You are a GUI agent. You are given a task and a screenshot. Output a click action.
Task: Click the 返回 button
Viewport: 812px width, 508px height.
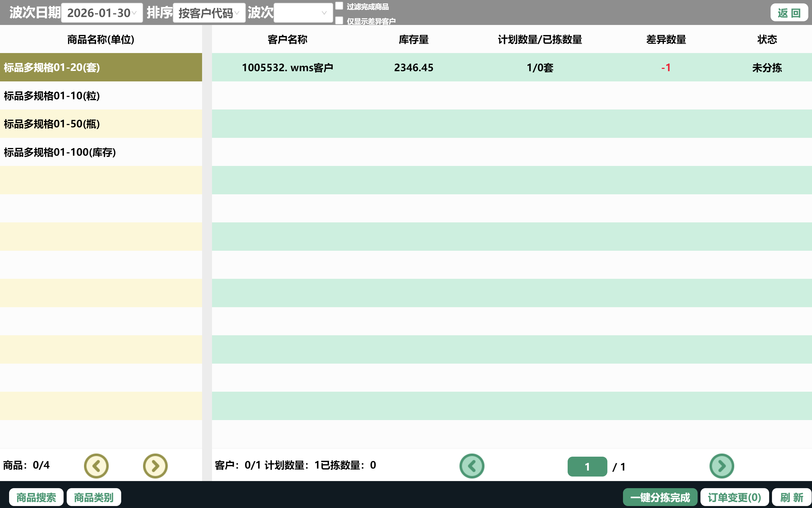[x=789, y=13]
